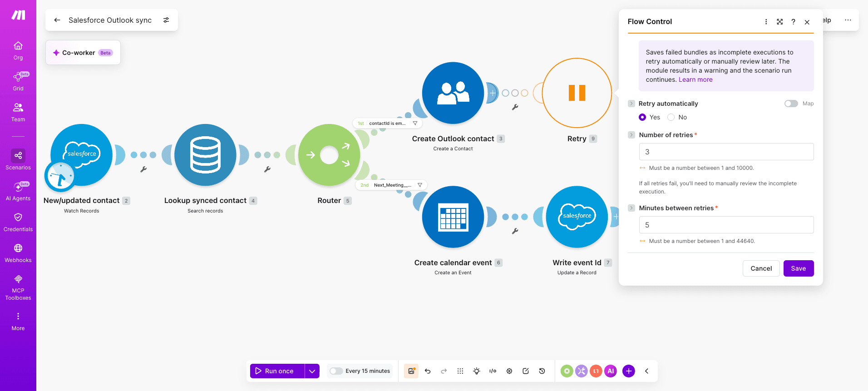Select the Create calendar event module
Screen dimensions: 868x391
coord(453,217)
